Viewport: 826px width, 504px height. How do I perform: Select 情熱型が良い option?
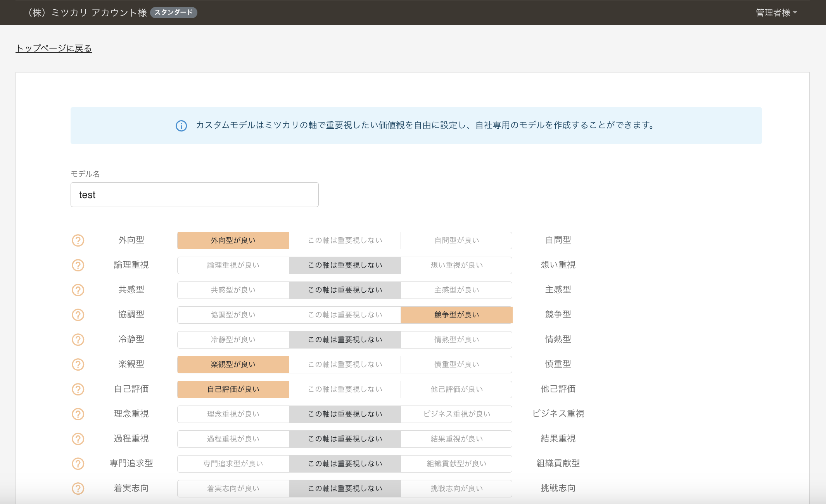click(456, 340)
